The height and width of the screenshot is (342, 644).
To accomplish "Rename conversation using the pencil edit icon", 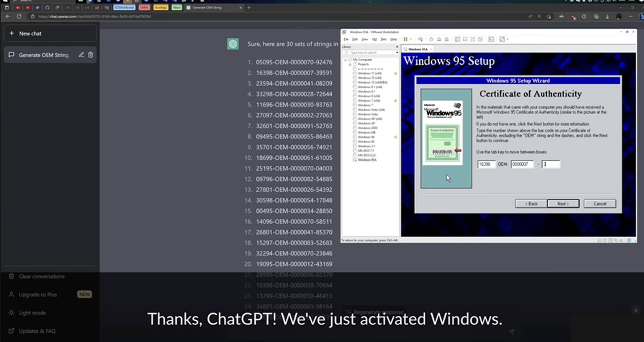I will [81, 55].
